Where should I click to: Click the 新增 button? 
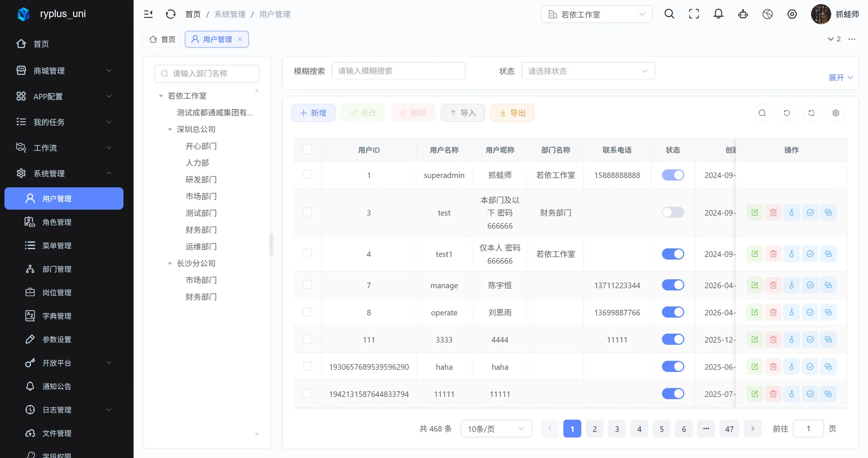click(313, 113)
